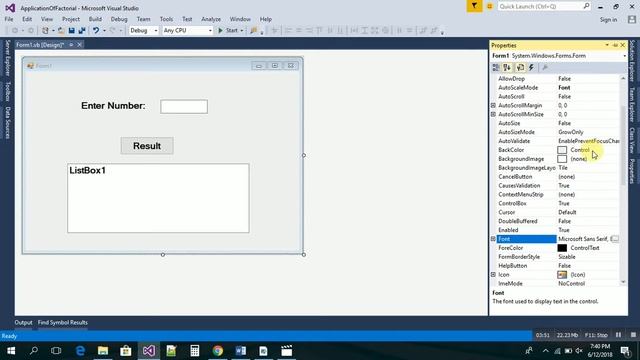This screenshot has height=360, width=640.
Task: Open Calculator from the taskbar
Action: (x=195, y=351)
